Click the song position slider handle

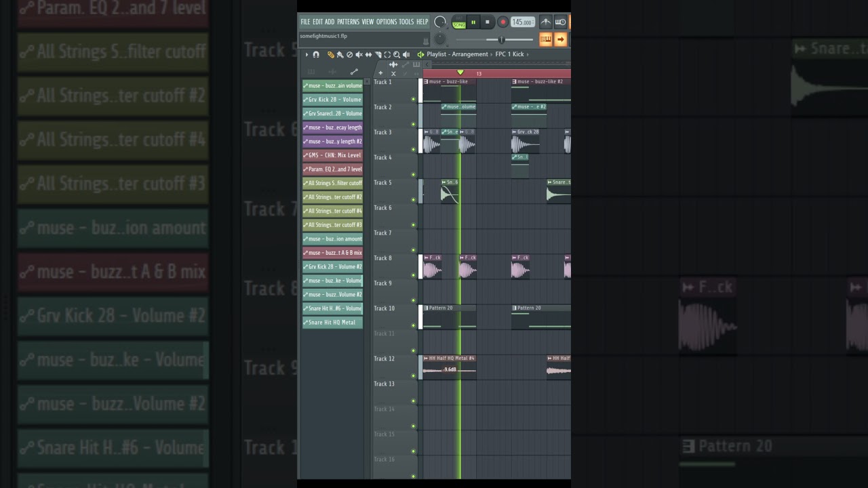(501, 40)
